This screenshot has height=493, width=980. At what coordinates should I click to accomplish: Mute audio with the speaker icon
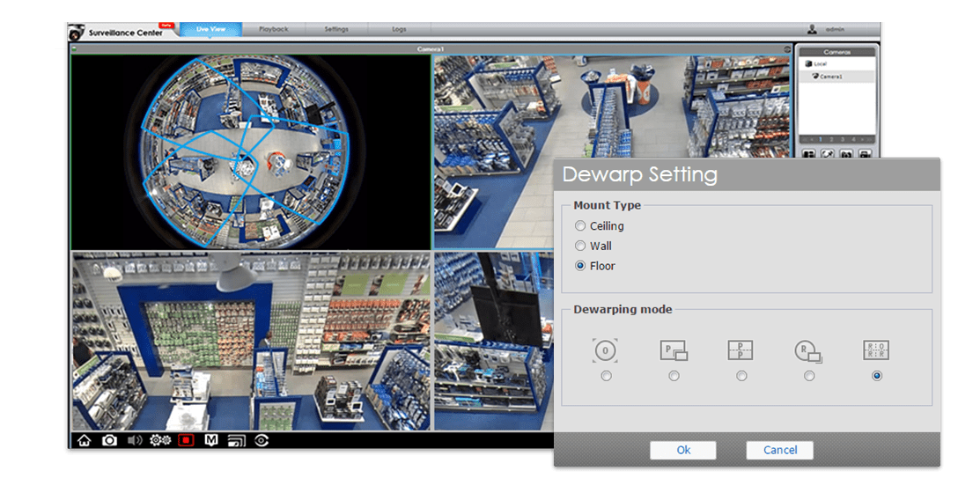click(x=135, y=440)
